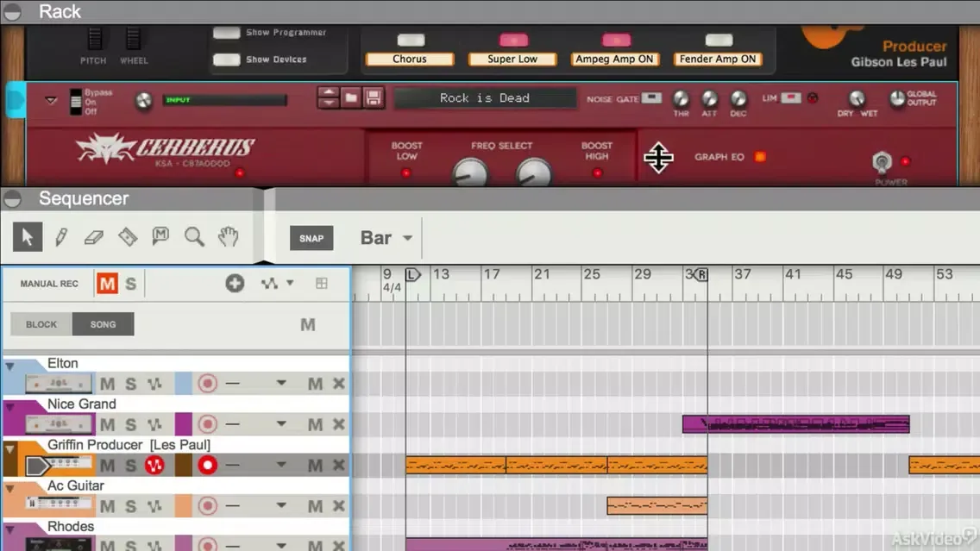
Task: Adjust the Noise Gate THR knob
Action: [x=681, y=98]
